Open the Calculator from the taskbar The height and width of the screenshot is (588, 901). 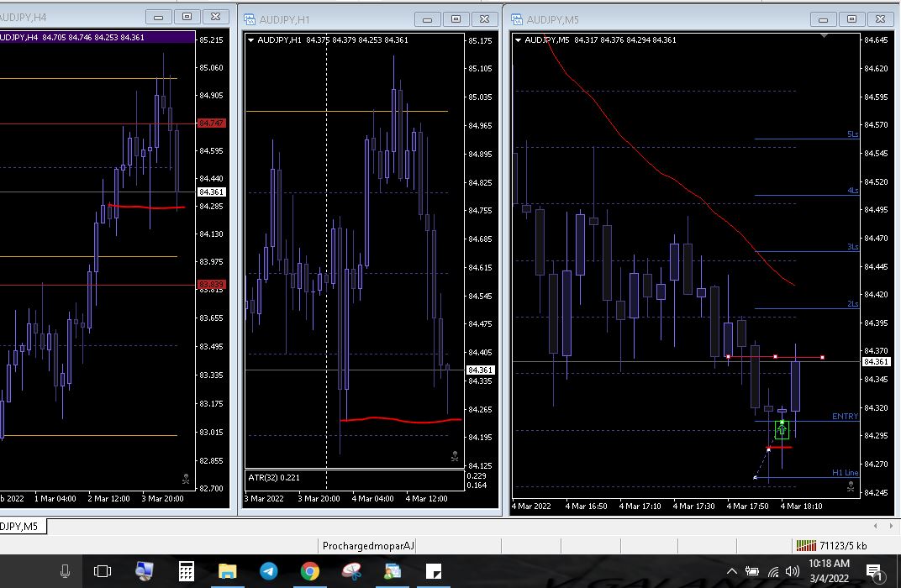pos(187,572)
